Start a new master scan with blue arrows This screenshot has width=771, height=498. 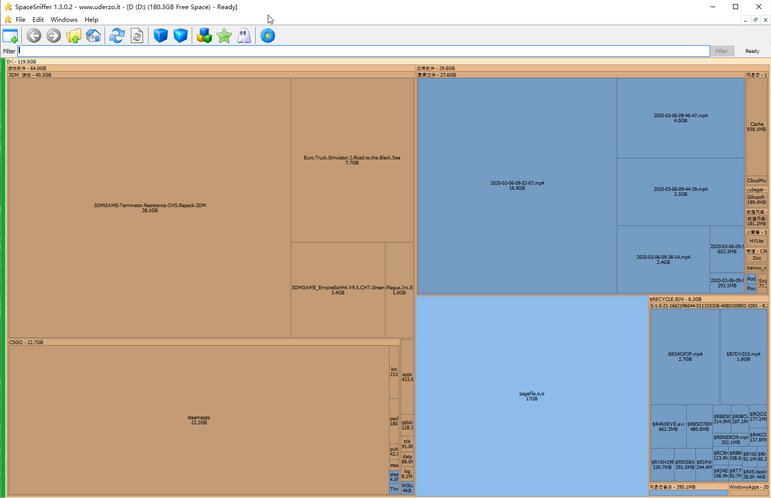click(x=117, y=36)
